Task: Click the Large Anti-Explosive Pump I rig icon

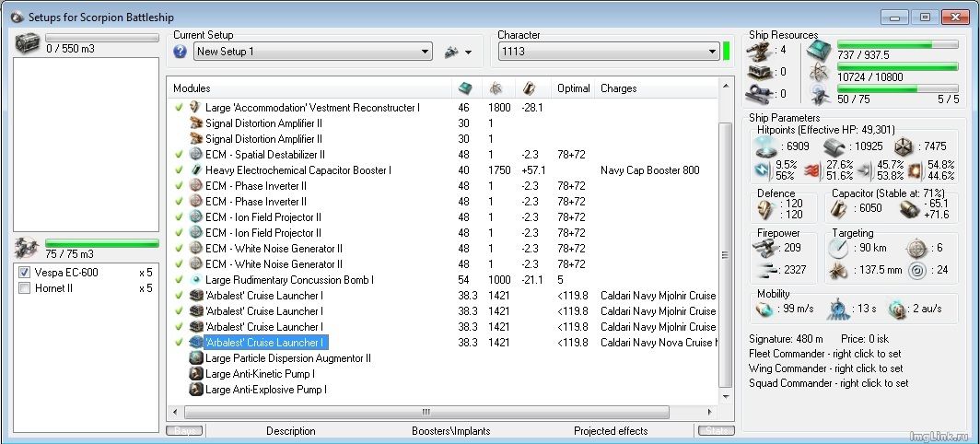Action: pyautogui.click(x=195, y=389)
